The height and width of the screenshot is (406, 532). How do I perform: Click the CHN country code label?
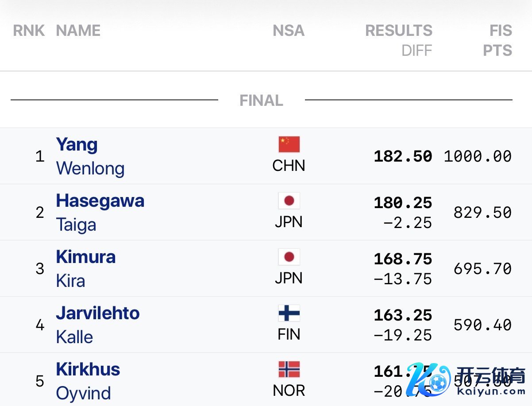[x=289, y=166]
